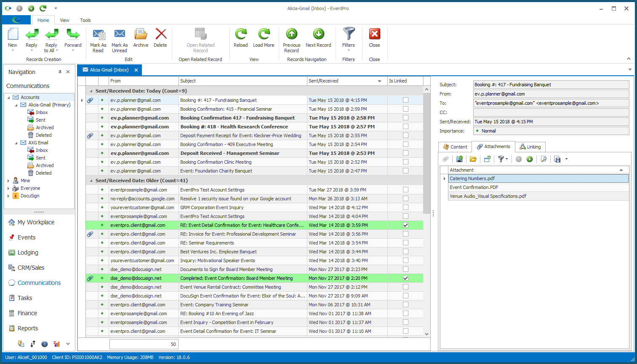Open Sent/Received column sort dropdown

click(x=379, y=81)
